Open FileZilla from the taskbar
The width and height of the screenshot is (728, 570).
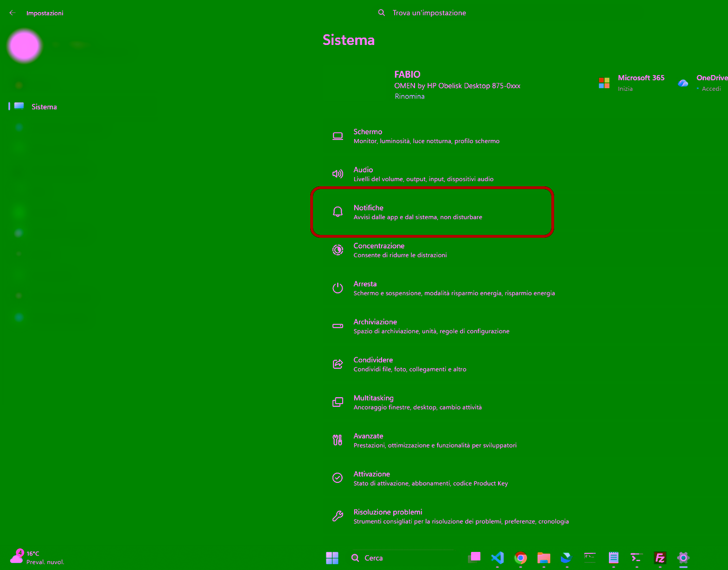[660, 557]
